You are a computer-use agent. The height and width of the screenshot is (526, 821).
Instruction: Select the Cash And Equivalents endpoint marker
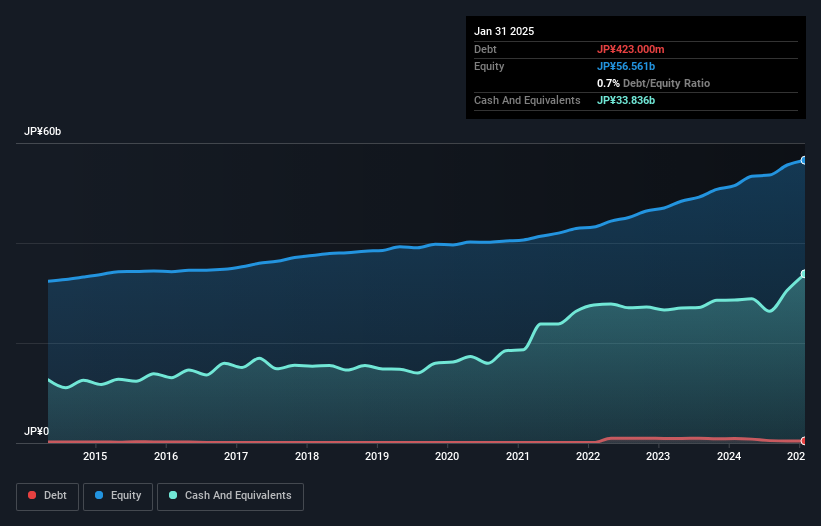[804, 274]
